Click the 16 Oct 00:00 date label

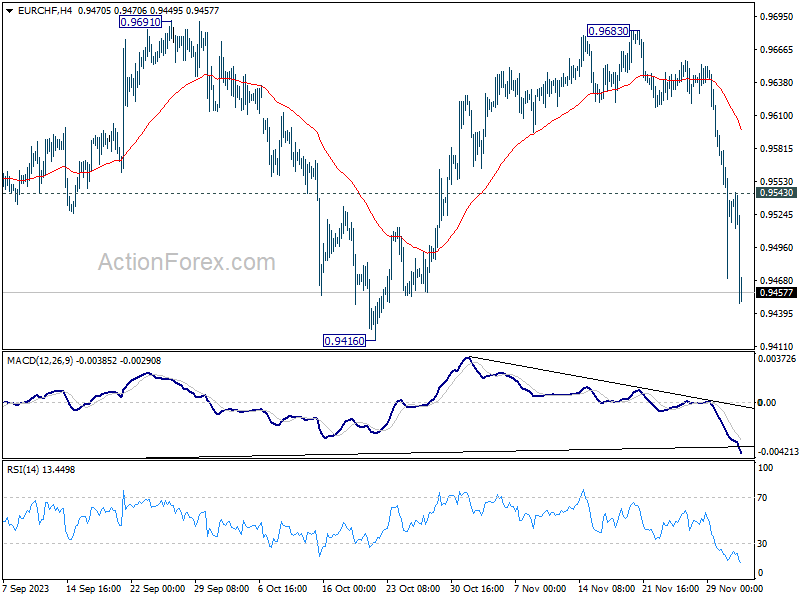click(349, 589)
